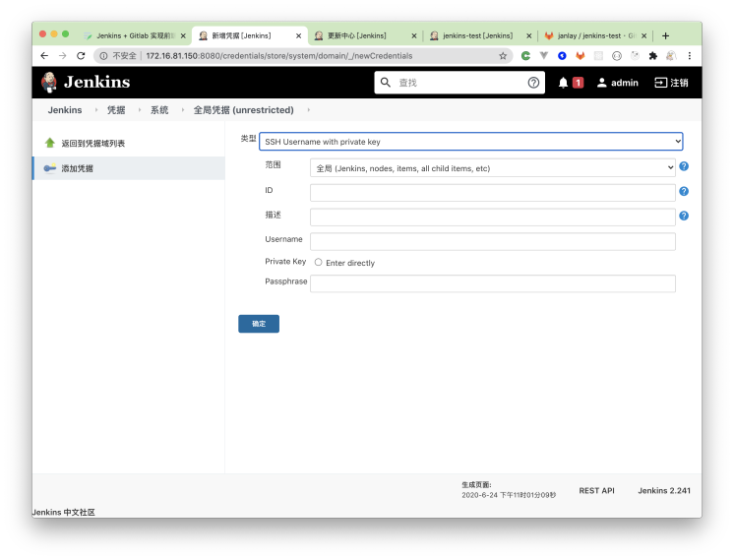Viewport: 734px width, 560px height.
Task: Click the 确定 confirm button
Action: (259, 324)
